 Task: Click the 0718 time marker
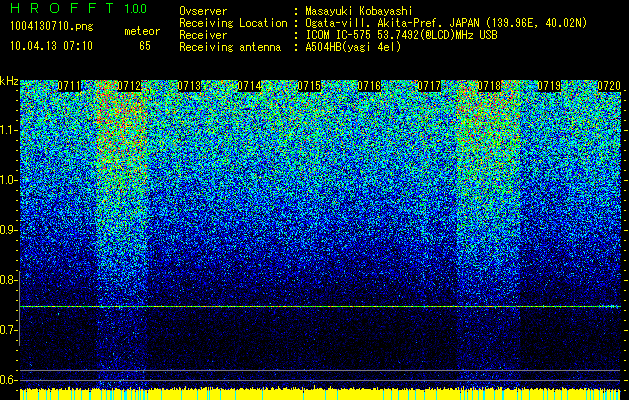(x=489, y=86)
